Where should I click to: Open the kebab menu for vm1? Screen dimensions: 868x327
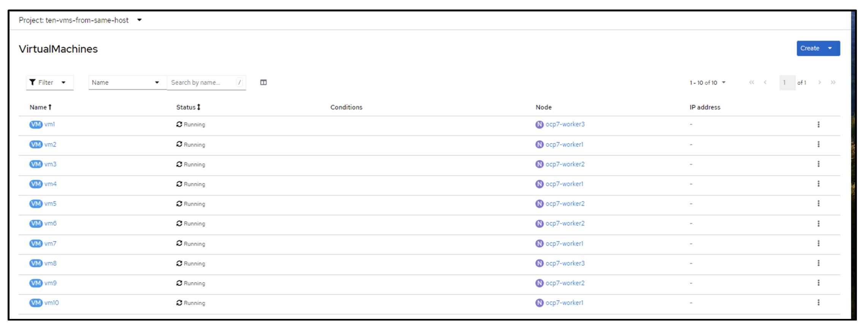(818, 124)
